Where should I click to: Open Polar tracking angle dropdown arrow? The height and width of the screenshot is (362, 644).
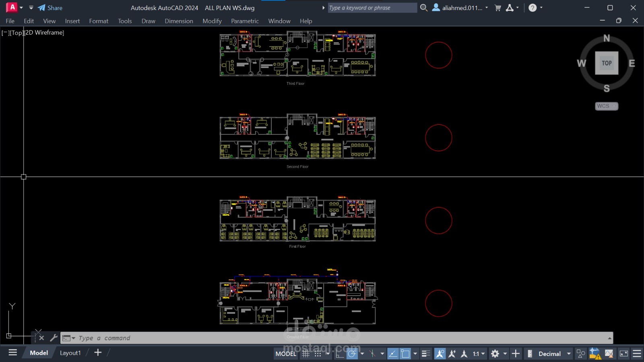pyautogui.click(x=362, y=354)
